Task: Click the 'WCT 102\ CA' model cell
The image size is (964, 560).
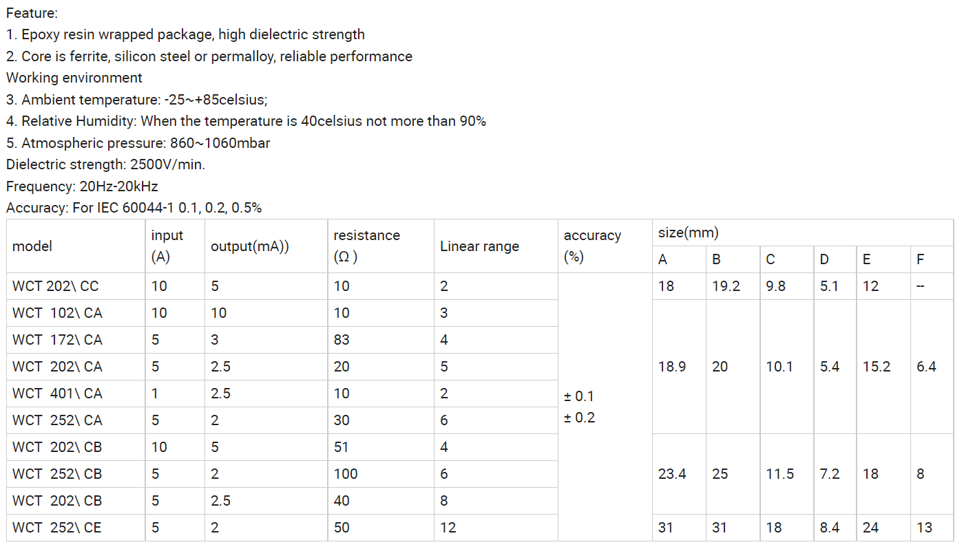Action: coord(76,313)
